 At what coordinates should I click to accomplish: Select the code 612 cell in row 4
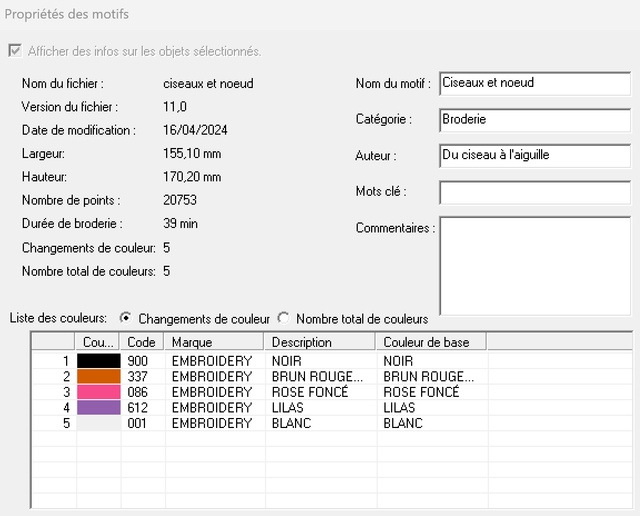click(x=138, y=408)
